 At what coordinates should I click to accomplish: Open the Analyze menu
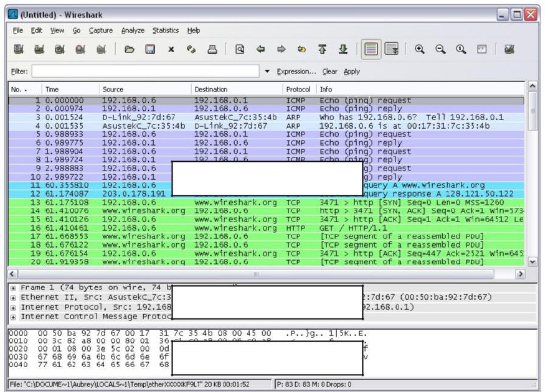pyautogui.click(x=133, y=30)
